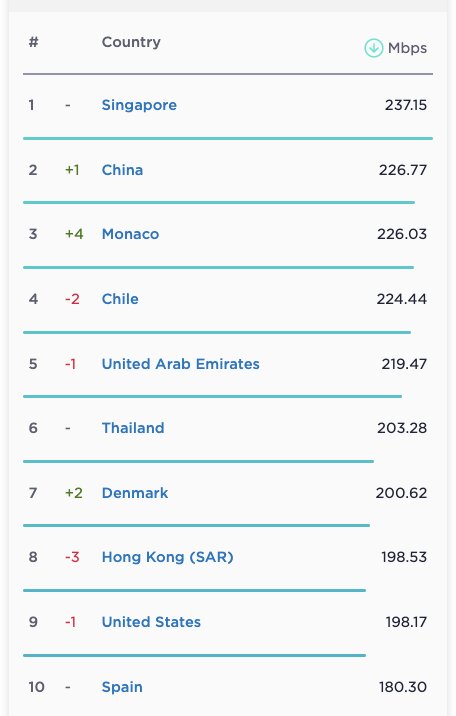Click Monaco's +4 rank change indicator

pos(74,234)
